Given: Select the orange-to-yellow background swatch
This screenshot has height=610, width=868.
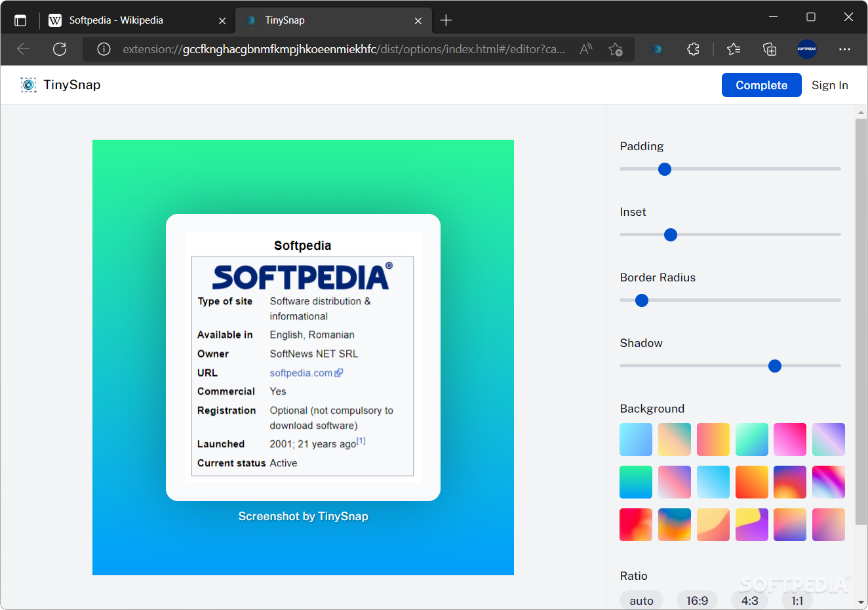Looking at the screenshot, I should 752,482.
